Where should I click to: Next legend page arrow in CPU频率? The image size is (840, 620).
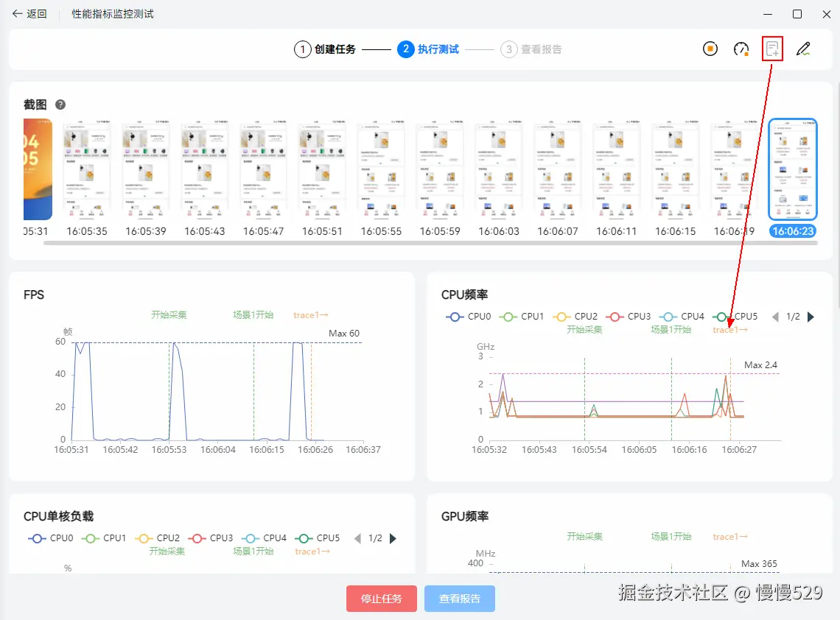click(x=811, y=317)
